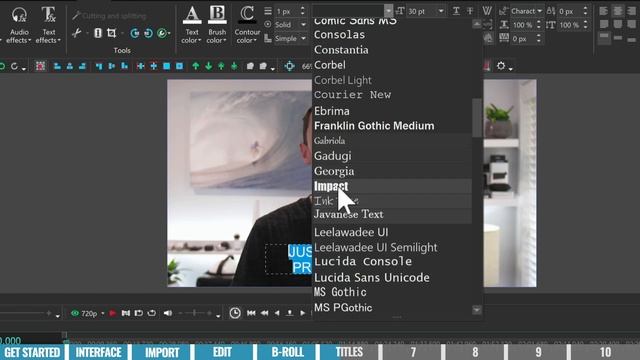This screenshot has height=360, width=640.
Task: Click the rotate 90 degrees clockwise icon
Action: pyautogui.click(x=148, y=33)
